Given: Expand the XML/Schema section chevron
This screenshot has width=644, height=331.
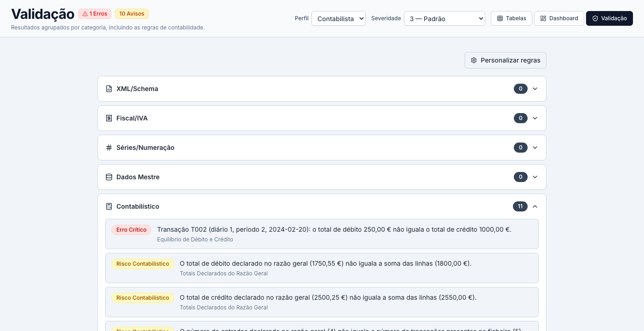Looking at the screenshot, I should tap(535, 89).
